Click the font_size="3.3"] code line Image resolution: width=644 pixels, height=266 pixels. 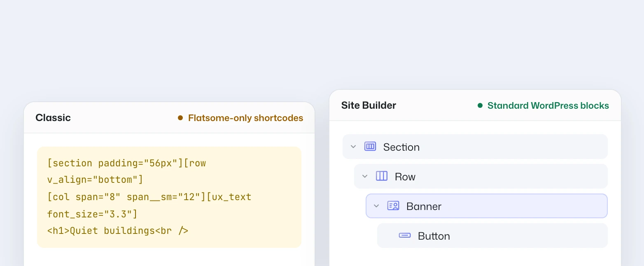coord(92,214)
